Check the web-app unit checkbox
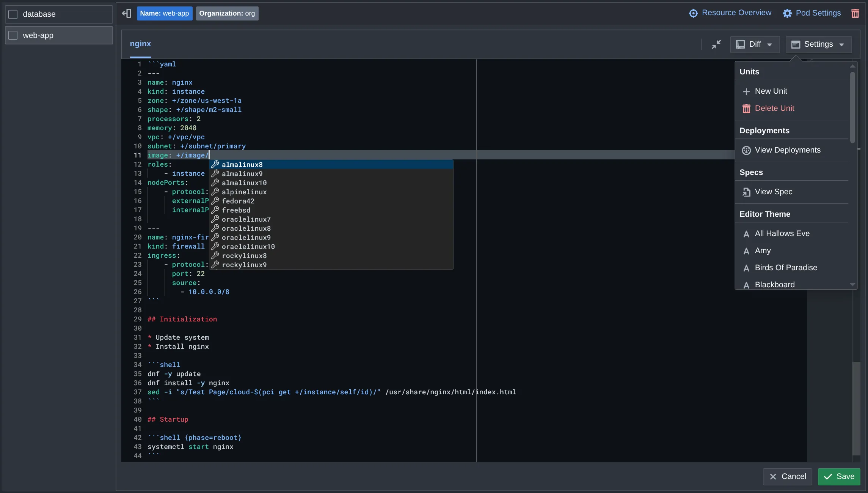 pos(13,35)
